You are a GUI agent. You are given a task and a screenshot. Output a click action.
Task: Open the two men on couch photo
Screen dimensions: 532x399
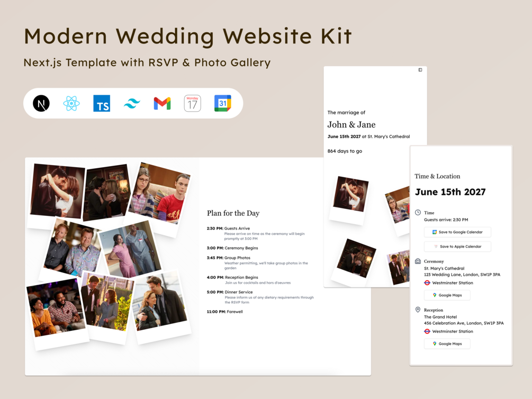tap(73, 248)
